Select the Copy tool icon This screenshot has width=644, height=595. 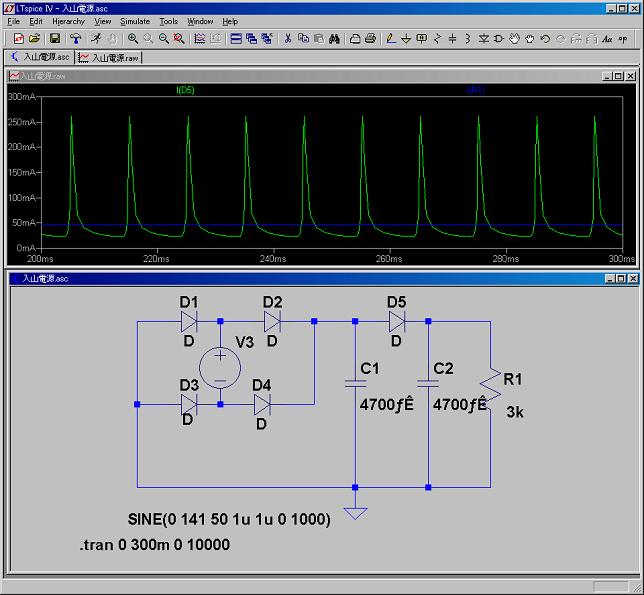tap(303, 39)
